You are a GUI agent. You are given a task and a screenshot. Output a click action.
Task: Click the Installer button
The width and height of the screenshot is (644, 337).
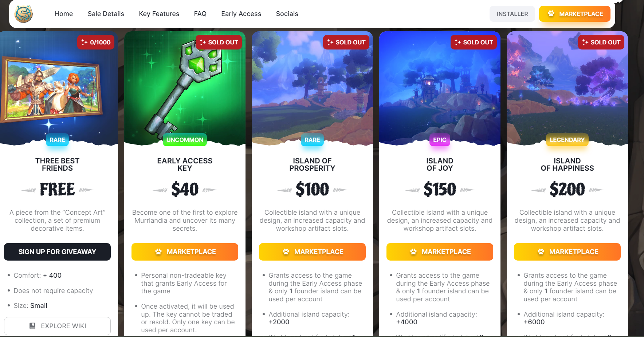(512, 14)
